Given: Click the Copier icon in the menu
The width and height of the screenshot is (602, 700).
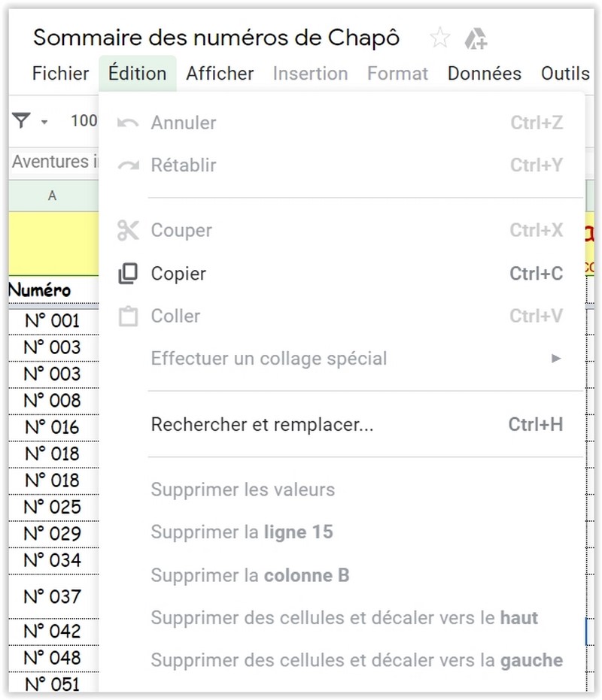Looking at the screenshot, I should coord(128,274).
